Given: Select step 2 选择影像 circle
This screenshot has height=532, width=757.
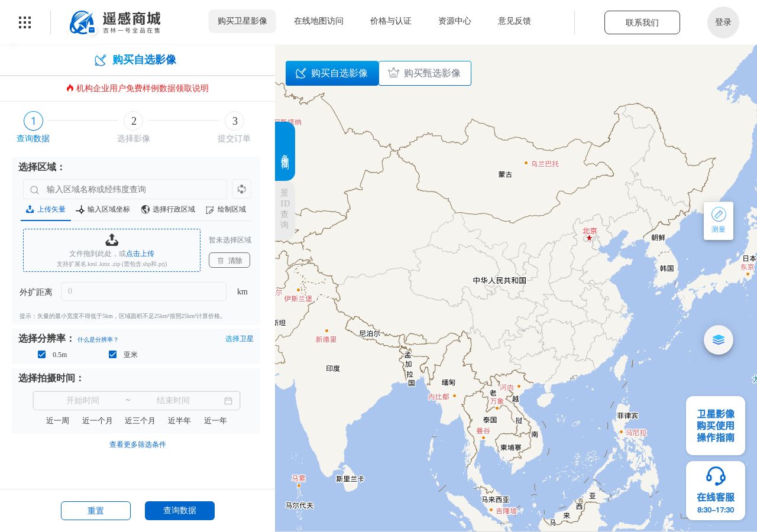Looking at the screenshot, I should [134, 121].
